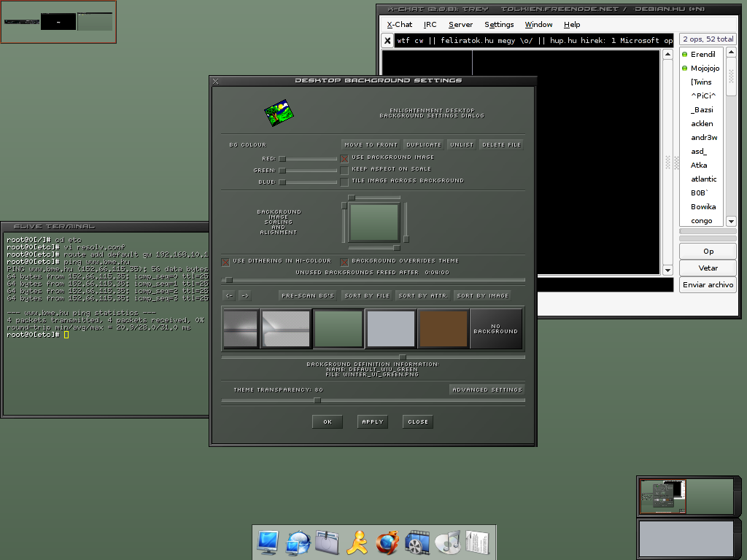The width and height of the screenshot is (747, 560).
Task: Click Sort By Image button
Action: tap(483, 296)
